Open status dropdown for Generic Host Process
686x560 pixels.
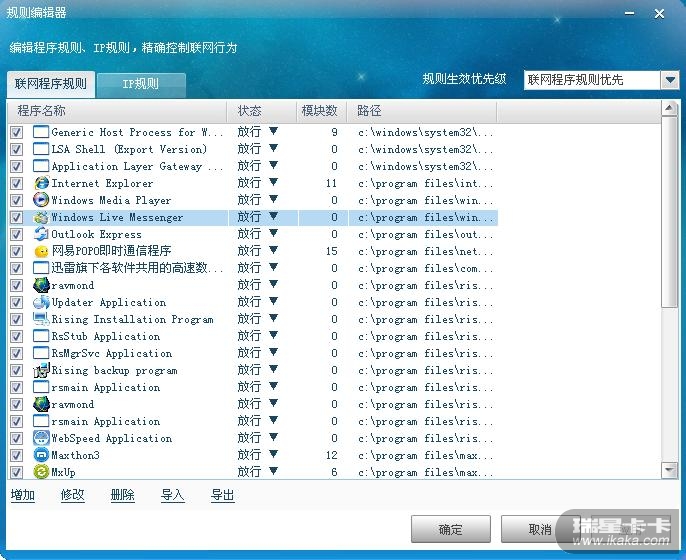273,131
